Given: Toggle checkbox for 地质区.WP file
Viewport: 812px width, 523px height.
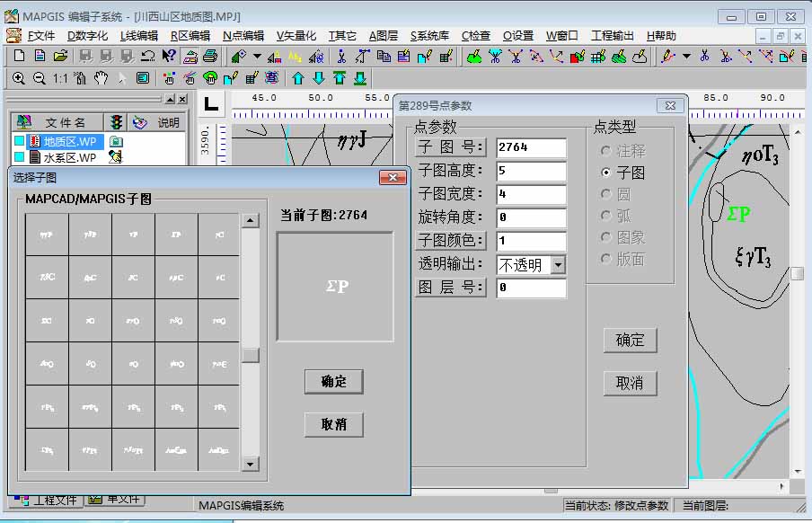Looking at the screenshot, I should [x=19, y=141].
